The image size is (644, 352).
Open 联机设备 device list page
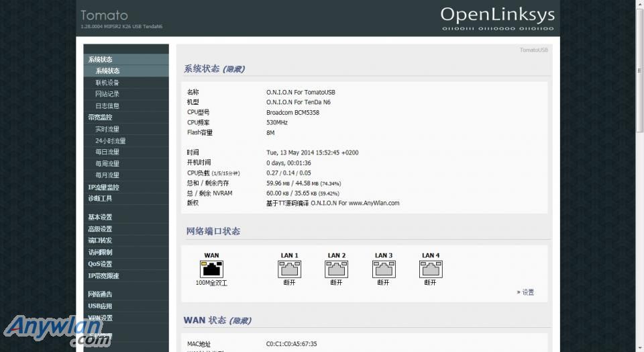point(126,83)
